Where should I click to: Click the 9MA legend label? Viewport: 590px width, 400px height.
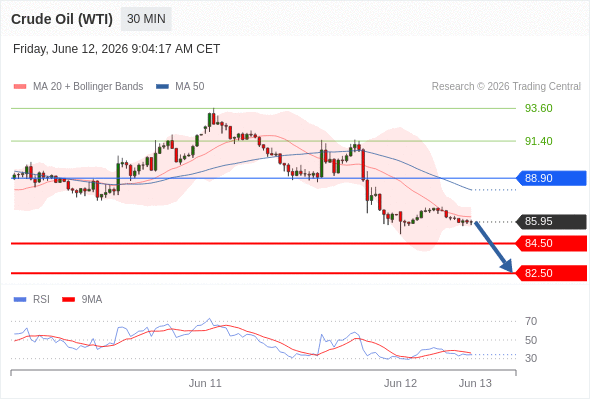click(92, 300)
